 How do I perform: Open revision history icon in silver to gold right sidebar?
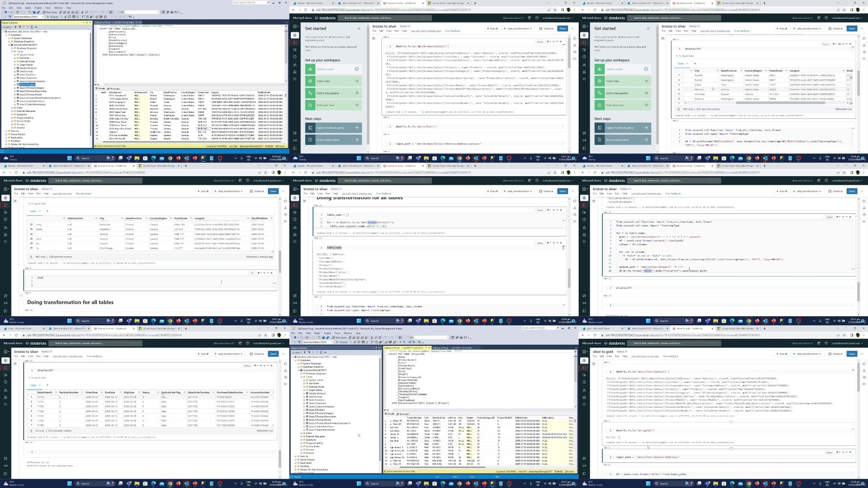(x=864, y=378)
